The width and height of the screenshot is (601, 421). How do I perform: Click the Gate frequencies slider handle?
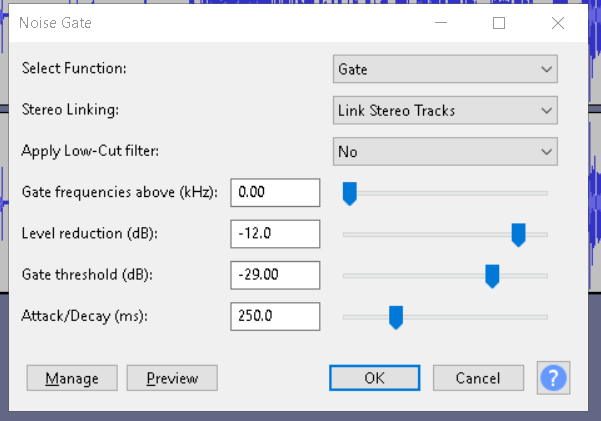(350, 194)
